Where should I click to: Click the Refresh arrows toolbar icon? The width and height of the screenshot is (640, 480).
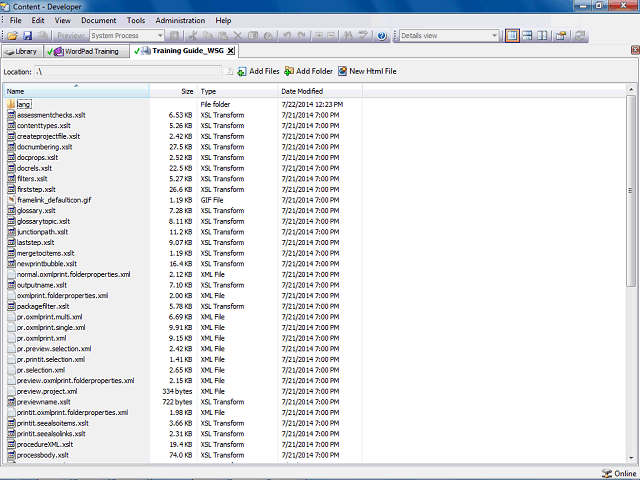click(x=580, y=36)
